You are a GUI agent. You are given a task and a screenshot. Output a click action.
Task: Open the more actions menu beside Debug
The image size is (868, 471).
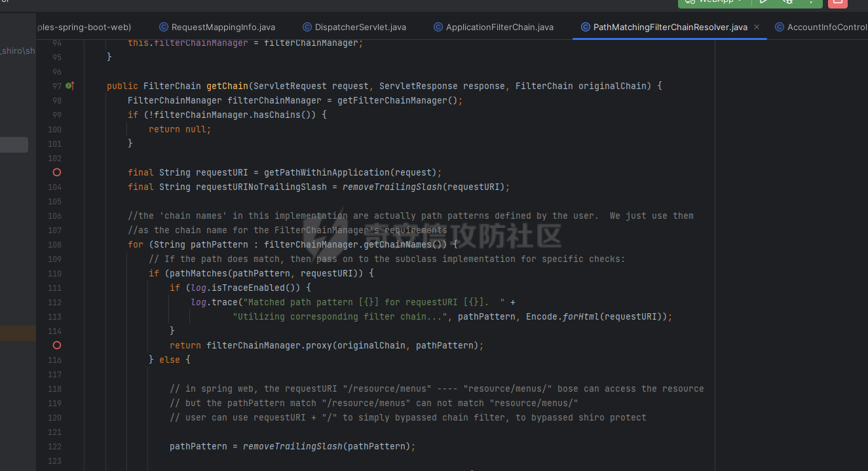point(810,2)
